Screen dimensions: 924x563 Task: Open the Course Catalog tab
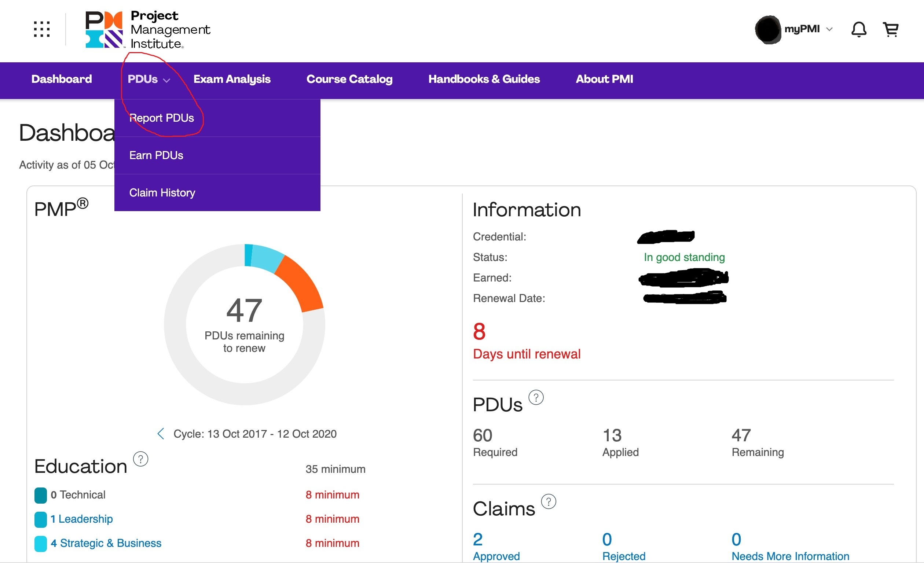point(349,79)
